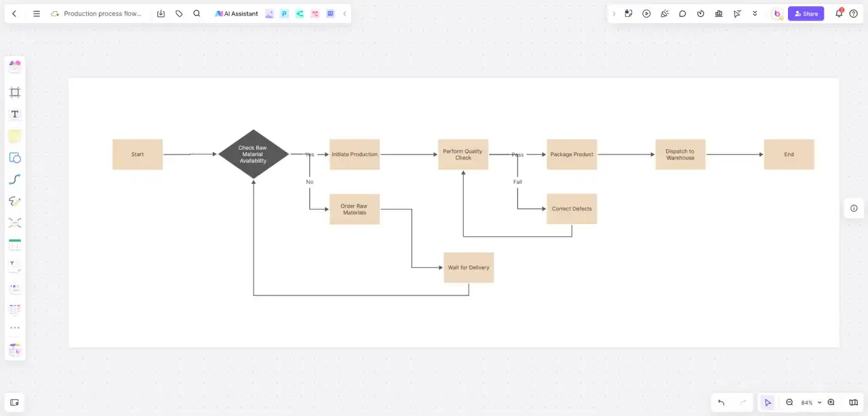Image resolution: width=868 pixels, height=416 pixels.
Task: Select the Wait for Delivery node
Action: [x=469, y=267]
